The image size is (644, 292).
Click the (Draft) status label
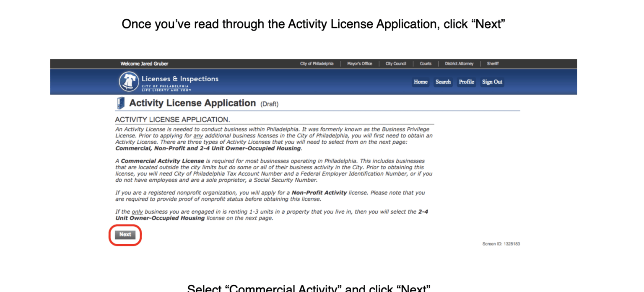tap(270, 104)
